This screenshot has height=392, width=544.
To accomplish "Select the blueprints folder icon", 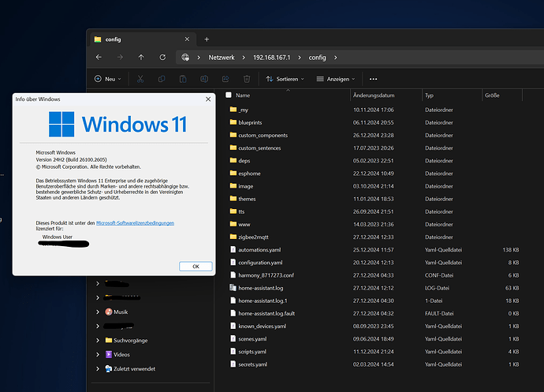I will [x=233, y=122].
